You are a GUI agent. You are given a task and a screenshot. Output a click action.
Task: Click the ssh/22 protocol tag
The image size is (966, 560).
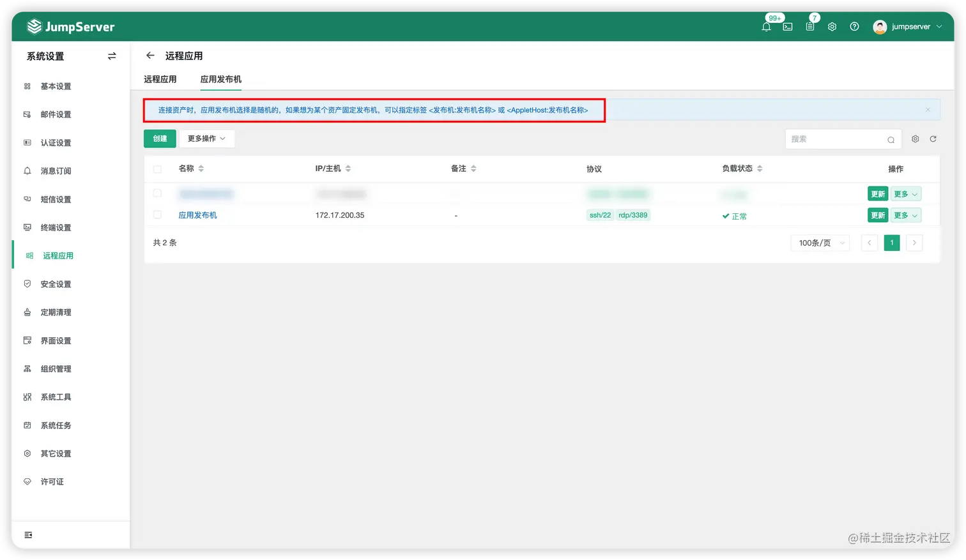600,215
